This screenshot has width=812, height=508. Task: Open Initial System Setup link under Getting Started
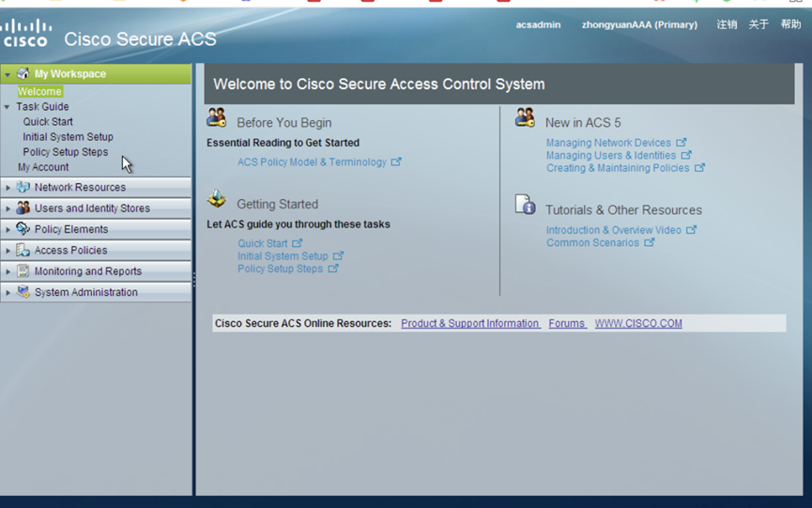coord(283,256)
